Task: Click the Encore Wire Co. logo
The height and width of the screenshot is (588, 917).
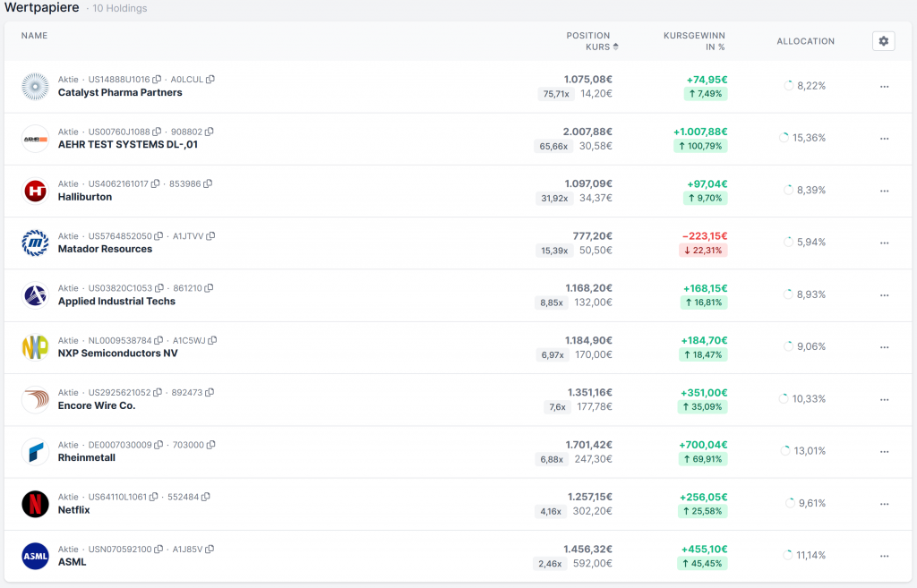Action: [35, 400]
